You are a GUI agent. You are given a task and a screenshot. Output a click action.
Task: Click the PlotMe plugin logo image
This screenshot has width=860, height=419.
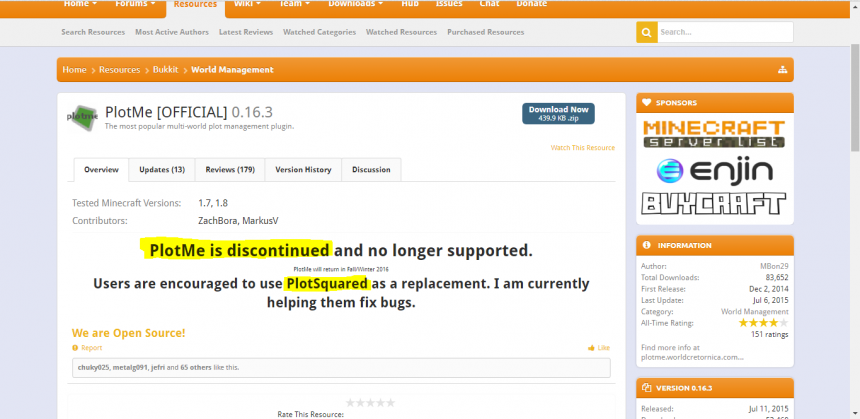pos(82,117)
